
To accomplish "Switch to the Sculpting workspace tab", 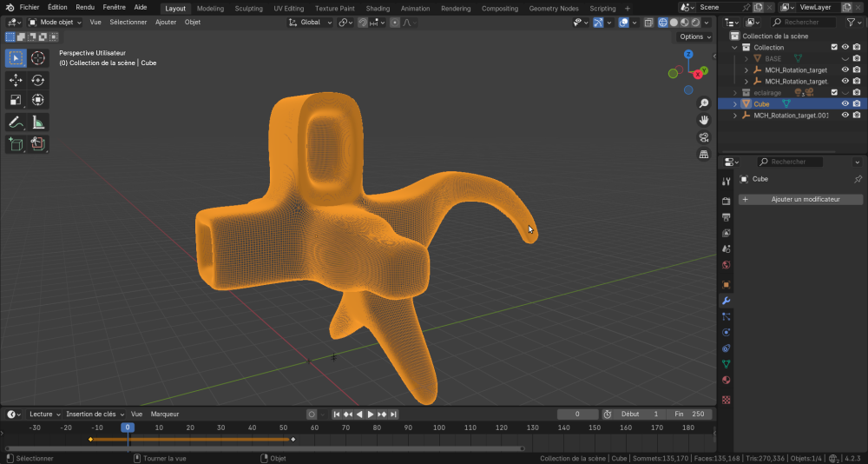I will (x=248, y=9).
